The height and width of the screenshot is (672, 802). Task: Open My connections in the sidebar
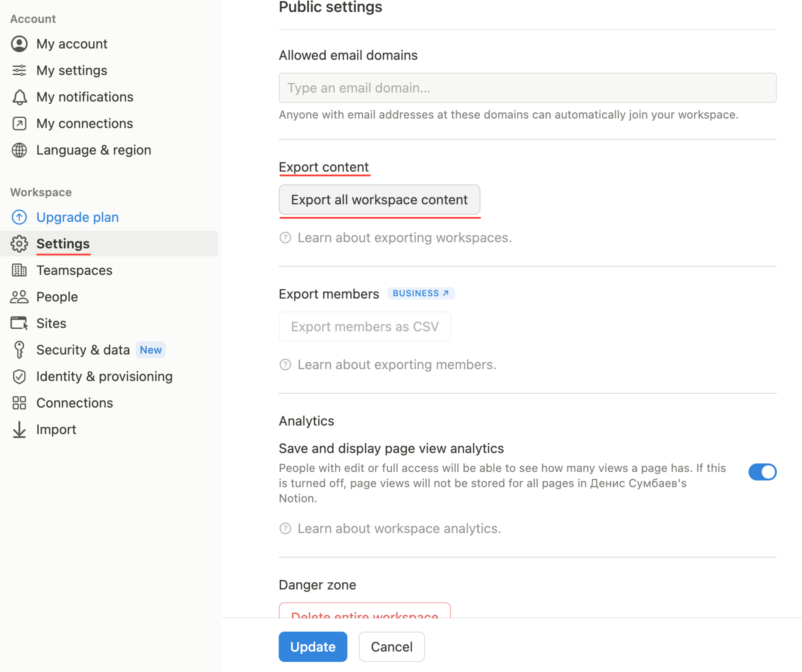click(84, 123)
